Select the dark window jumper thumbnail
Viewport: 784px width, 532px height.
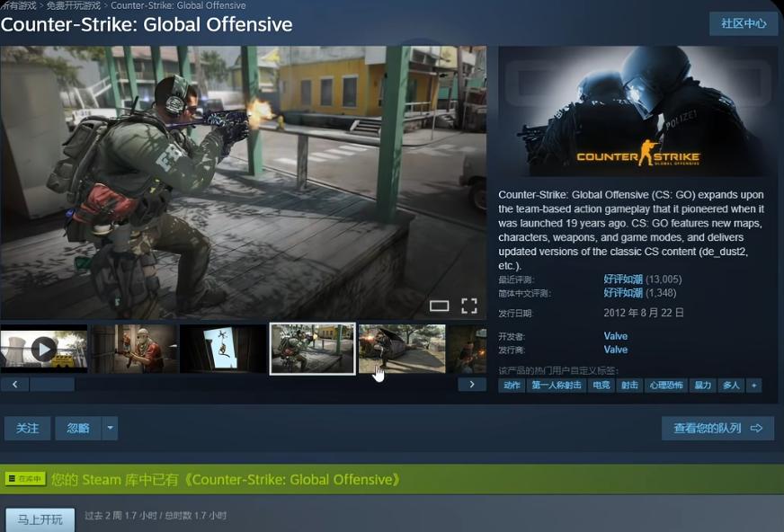tap(223, 349)
